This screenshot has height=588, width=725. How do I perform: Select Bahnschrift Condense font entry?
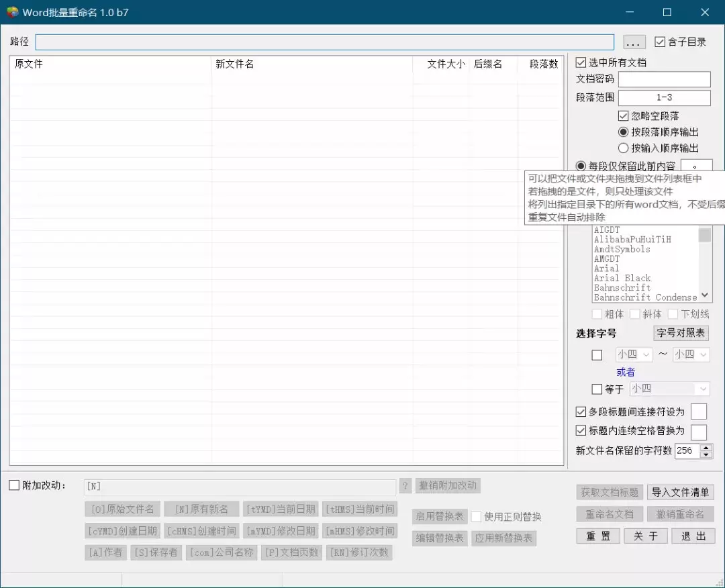tap(646, 297)
